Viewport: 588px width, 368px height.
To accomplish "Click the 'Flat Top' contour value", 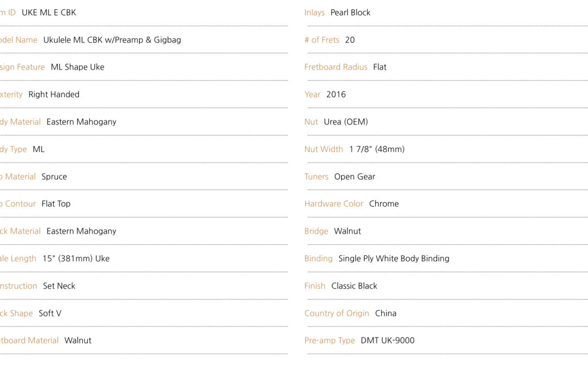I will tap(56, 204).
